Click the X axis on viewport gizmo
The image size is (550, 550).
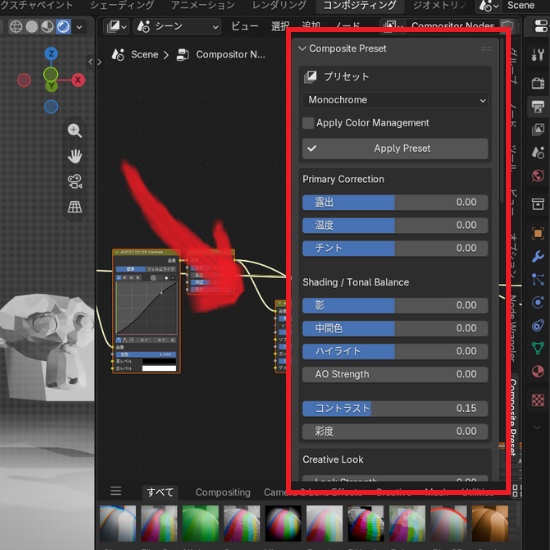coord(78,80)
